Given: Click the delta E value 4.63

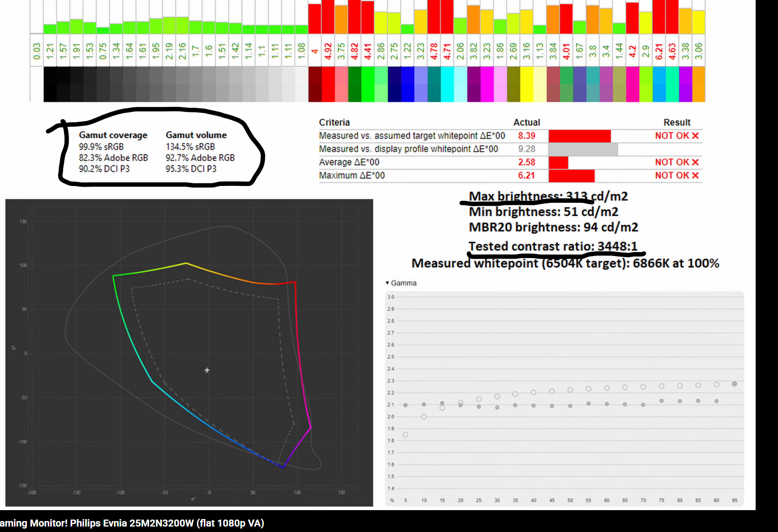Looking at the screenshot, I should [x=672, y=51].
